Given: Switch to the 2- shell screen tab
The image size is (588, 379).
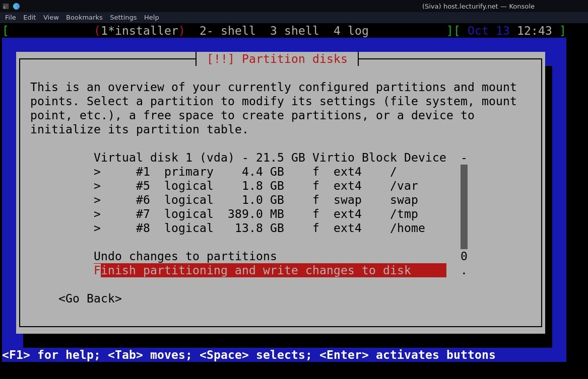Looking at the screenshot, I should point(227,31).
